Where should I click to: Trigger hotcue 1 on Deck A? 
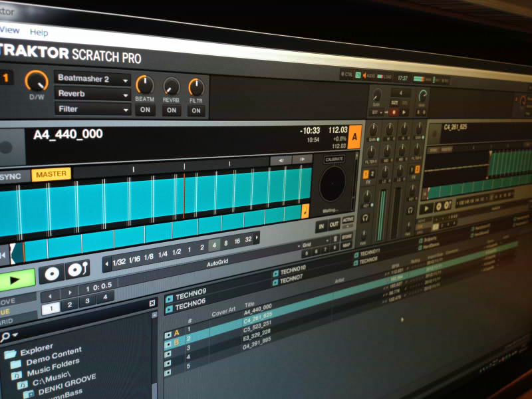(x=51, y=309)
